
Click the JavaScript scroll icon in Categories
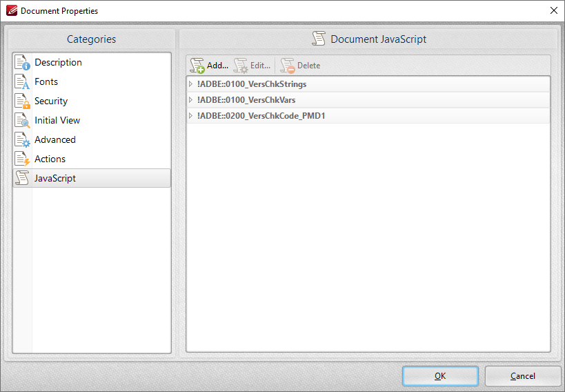coord(22,178)
